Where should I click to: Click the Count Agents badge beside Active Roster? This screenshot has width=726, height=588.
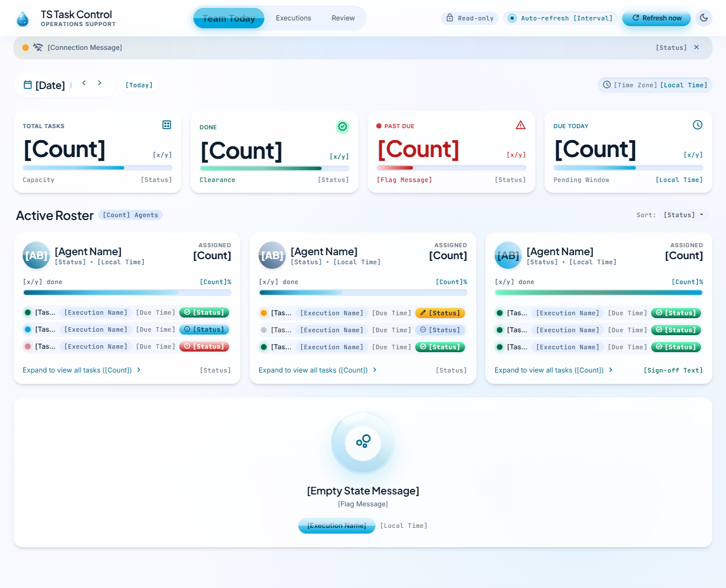[130, 215]
